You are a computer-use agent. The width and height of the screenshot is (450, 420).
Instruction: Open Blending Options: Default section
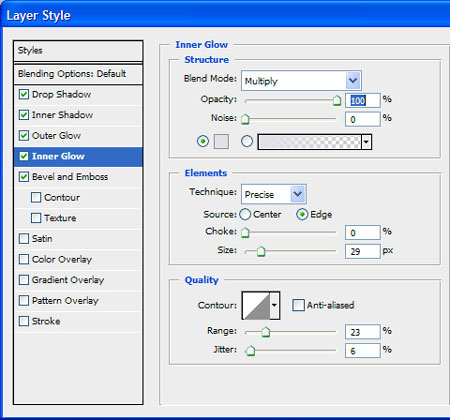point(78,74)
